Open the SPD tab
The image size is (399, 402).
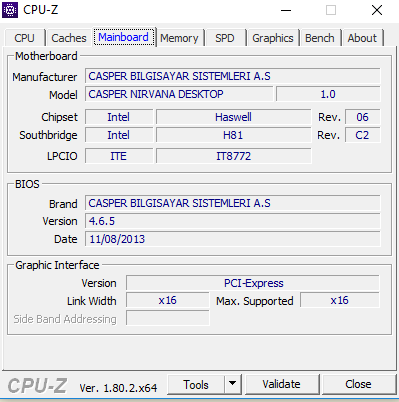(225, 38)
